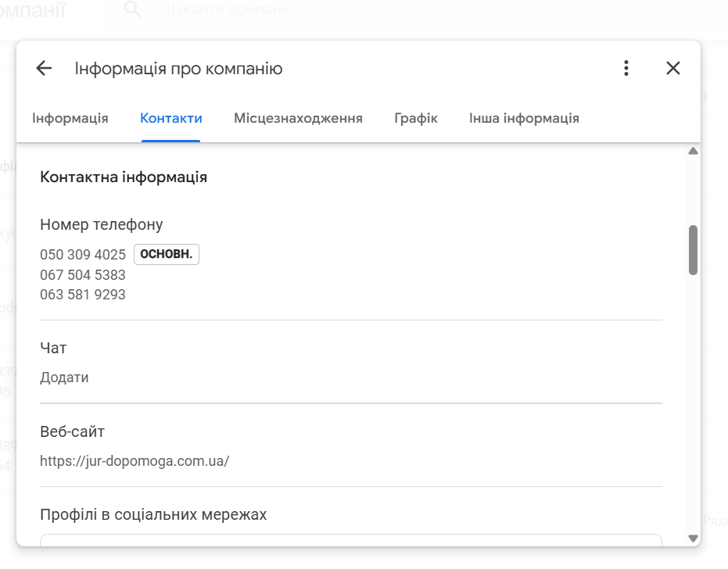Go to the Графік tab
Screen dimensions: 728x569
point(415,118)
